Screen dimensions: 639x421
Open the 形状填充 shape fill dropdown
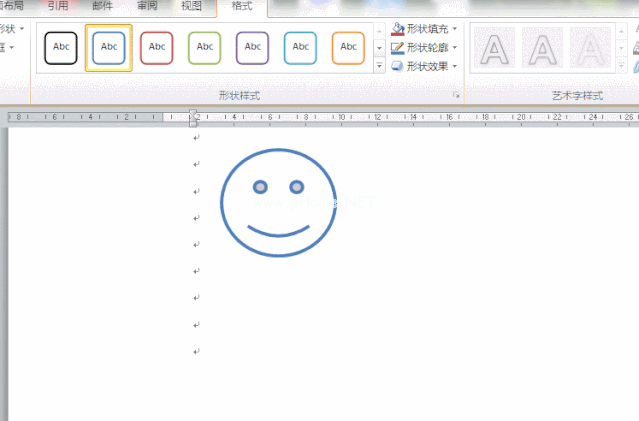[426, 29]
